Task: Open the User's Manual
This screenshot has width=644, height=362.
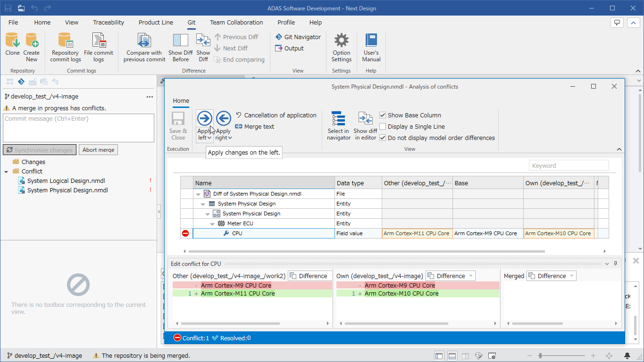Action: (371, 47)
